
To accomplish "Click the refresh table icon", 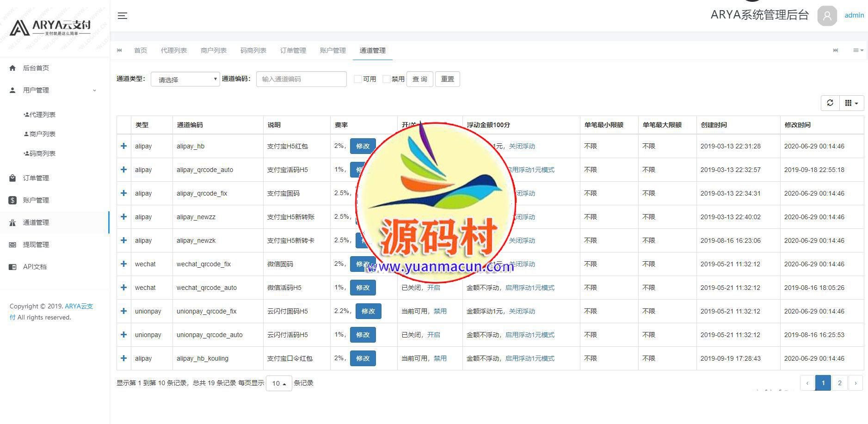I will tap(830, 103).
